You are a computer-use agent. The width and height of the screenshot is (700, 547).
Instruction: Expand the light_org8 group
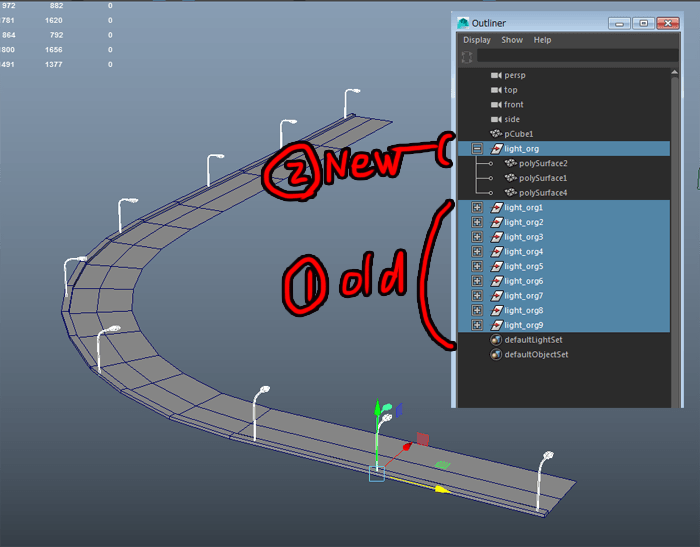tap(477, 310)
